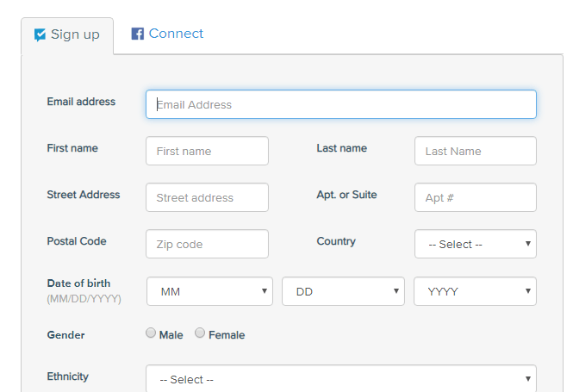Click the First name input field
573x392 pixels.
[207, 151]
